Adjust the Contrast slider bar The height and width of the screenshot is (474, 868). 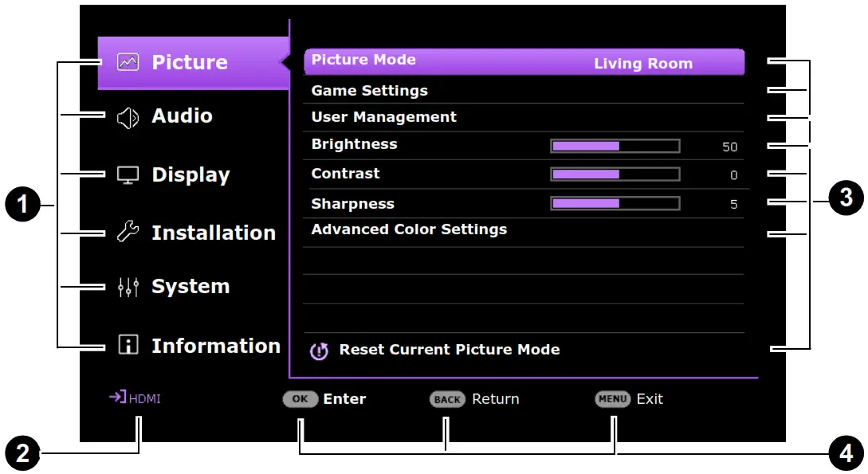615,173
